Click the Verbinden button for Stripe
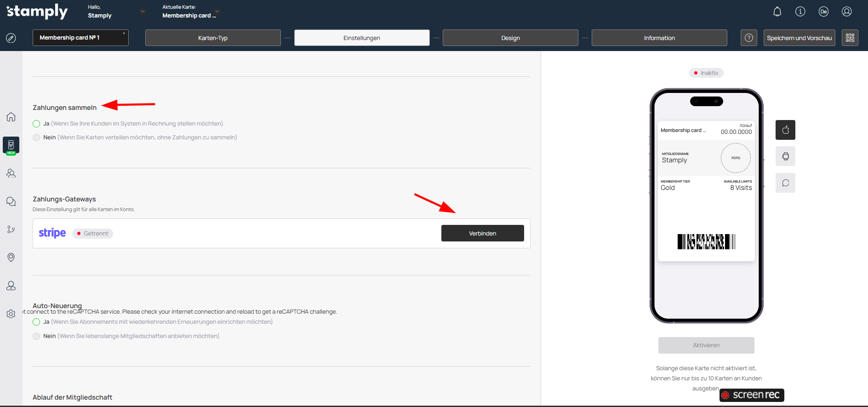868x407 pixels. coord(482,233)
